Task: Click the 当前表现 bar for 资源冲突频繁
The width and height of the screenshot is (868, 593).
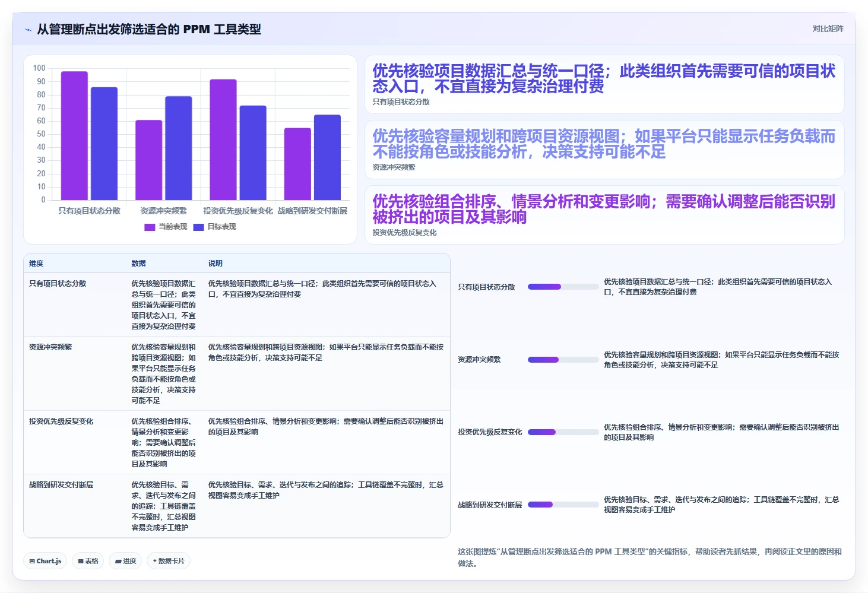Action: pos(148,160)
